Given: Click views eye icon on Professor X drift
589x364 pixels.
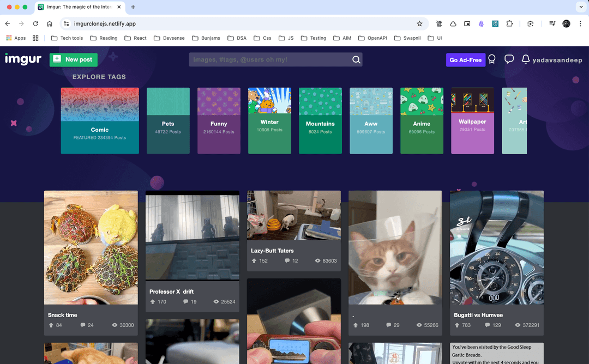Looking at the screenshot, I should (x=216, y=302).
